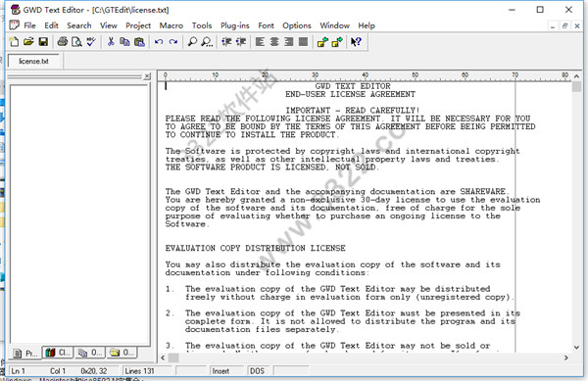Open the View menu
Image resolution: width=588 pixels, height=381 pixels.
[x=109, y=25]
